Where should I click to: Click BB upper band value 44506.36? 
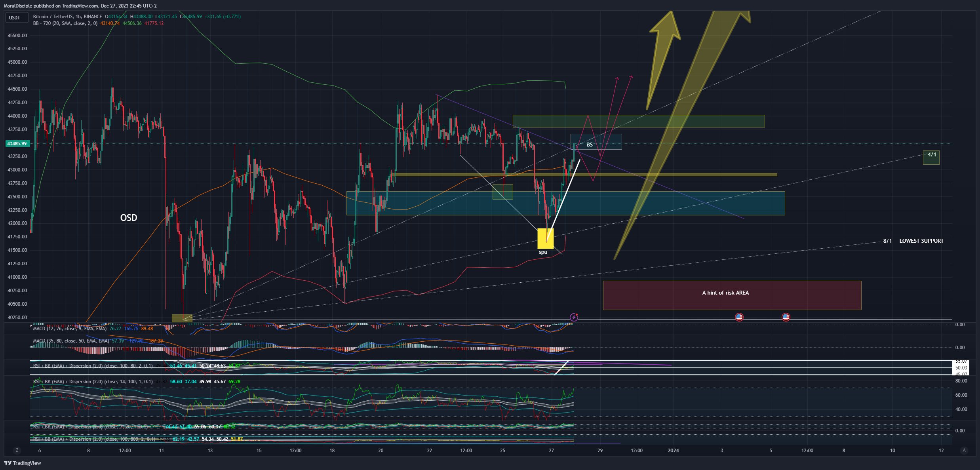[x=132, y=23]
